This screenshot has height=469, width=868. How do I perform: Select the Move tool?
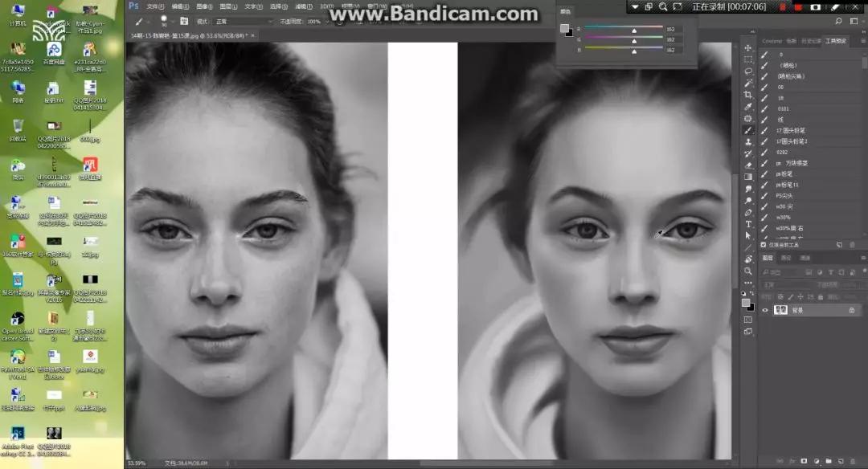(748, 47)
